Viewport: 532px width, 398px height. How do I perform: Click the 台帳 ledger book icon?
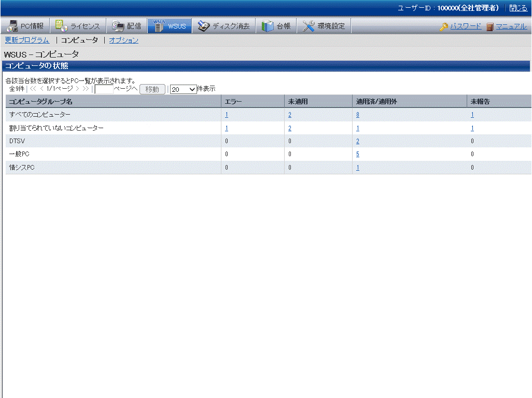268,26
